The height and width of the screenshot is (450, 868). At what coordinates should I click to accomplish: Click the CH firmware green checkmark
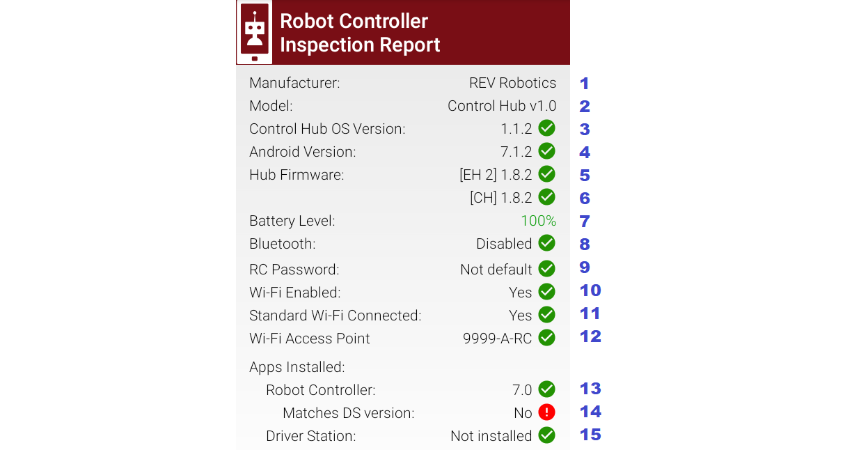[546, 197]
